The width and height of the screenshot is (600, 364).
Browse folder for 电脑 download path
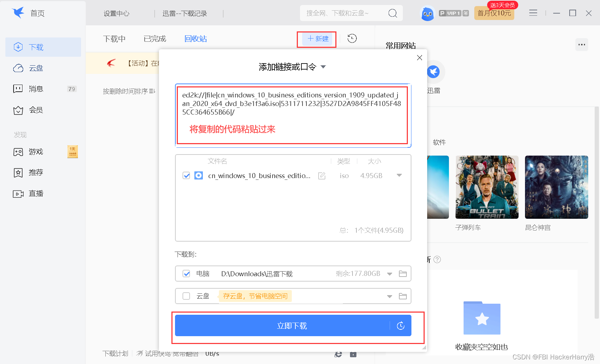pyautogui.click(x=403, y=274)
